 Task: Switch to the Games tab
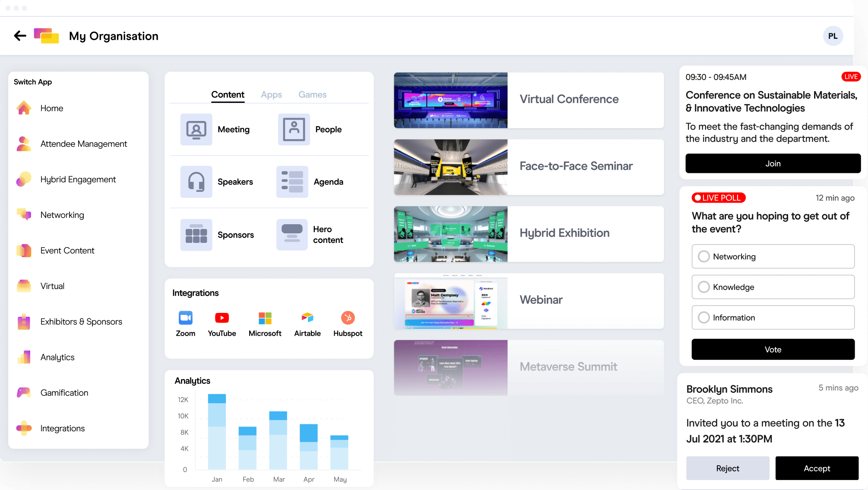pos(313,94)
